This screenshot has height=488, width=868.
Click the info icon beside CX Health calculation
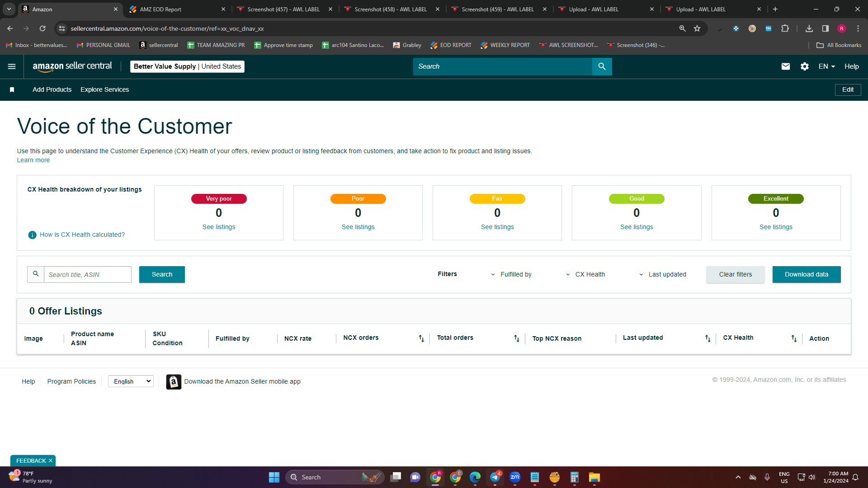[x=32, y=235]
